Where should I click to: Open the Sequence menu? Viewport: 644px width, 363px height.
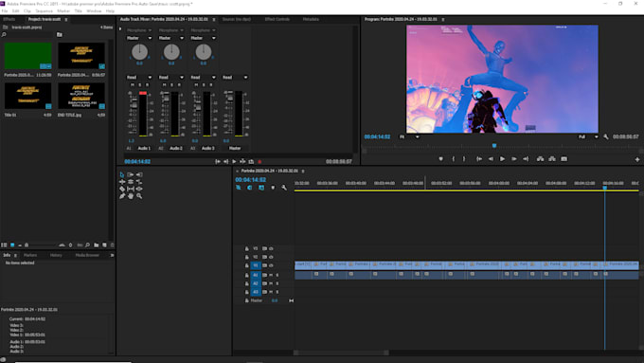click(44, 11)
